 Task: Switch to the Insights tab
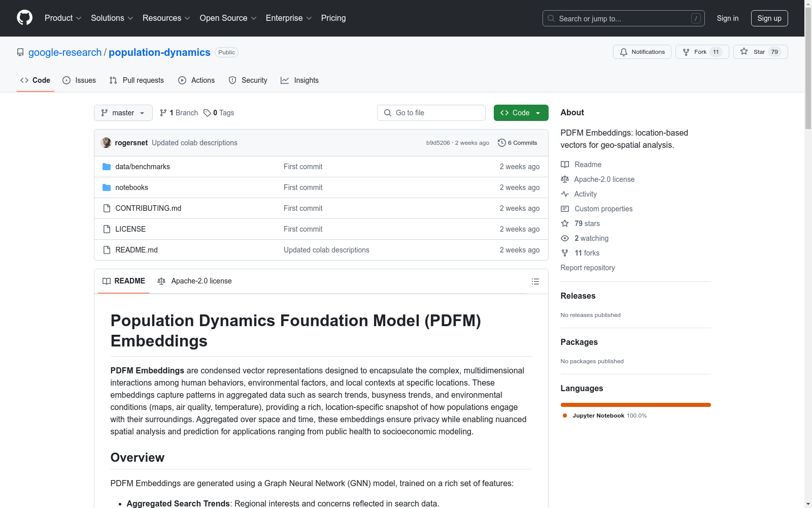pyautogui.click(x=299, y=80)
